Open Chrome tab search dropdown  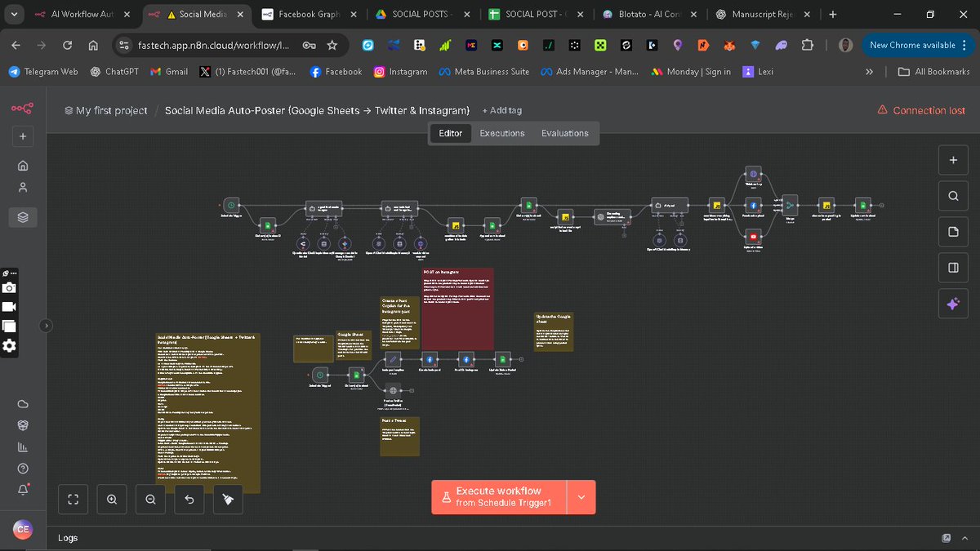coord(14,14)
